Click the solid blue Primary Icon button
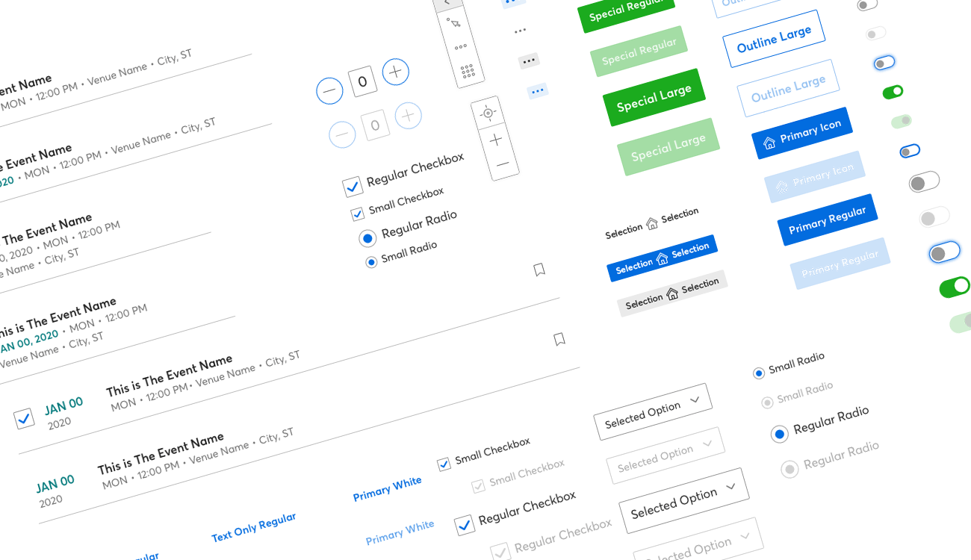The image size is (971, 560). pyautogui.click(x=801, y=133)
